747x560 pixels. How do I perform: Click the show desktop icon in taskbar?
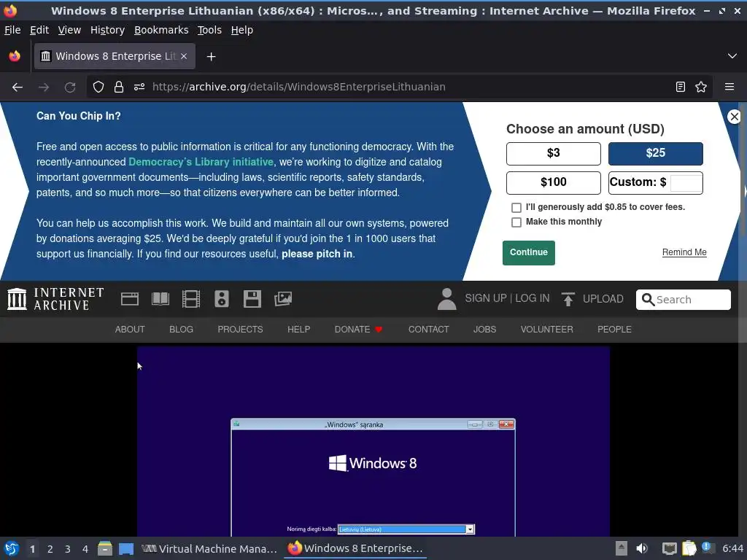126,548
